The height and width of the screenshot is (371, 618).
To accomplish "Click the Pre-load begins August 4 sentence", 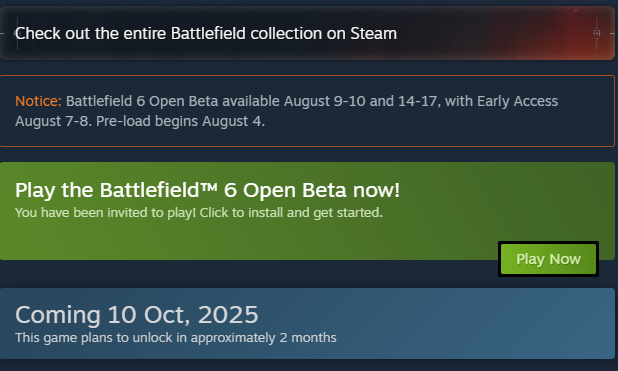I will pyautogui.click(x=180, y=121).
